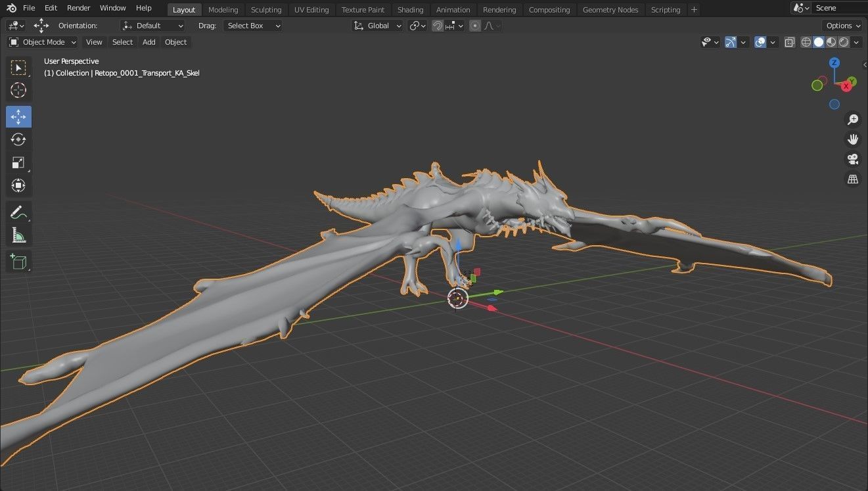The width and height of the screenshot is (868, 491).
Task: Click the scene browse icon beside Scene
Action: point(800,8)
